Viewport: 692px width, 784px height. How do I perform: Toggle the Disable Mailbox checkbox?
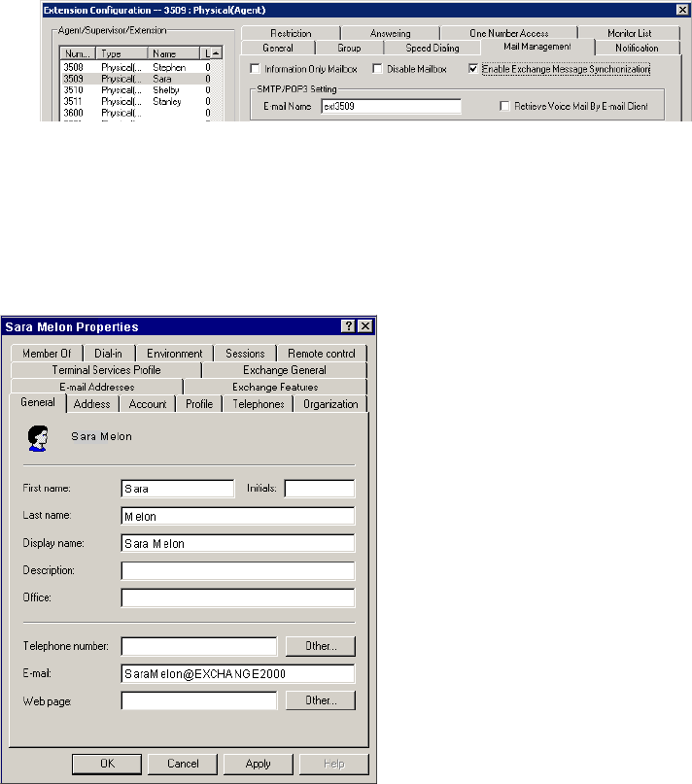pyautogui.click(x=377, y=69)
